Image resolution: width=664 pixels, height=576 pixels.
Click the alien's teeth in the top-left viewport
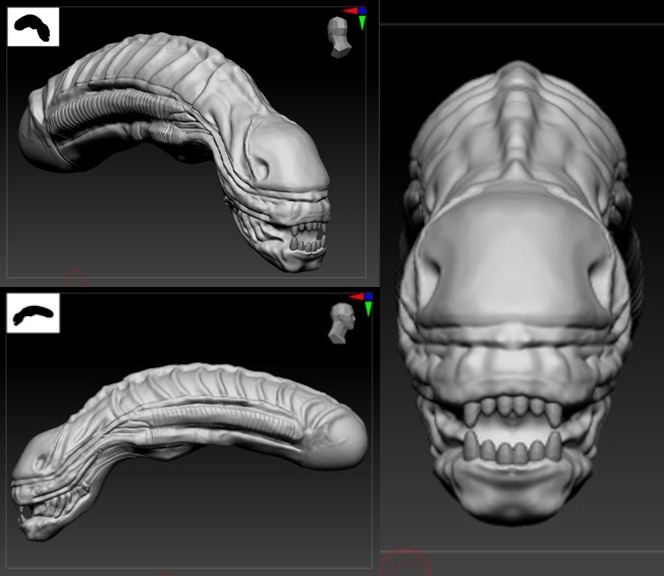click(303, 238)
